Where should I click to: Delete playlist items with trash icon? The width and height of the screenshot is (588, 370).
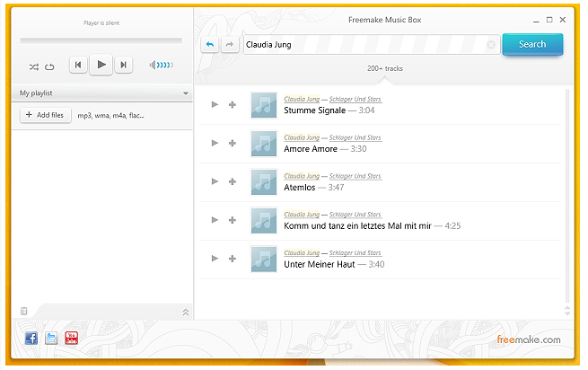pyautogui.click(x=24, y=311)
